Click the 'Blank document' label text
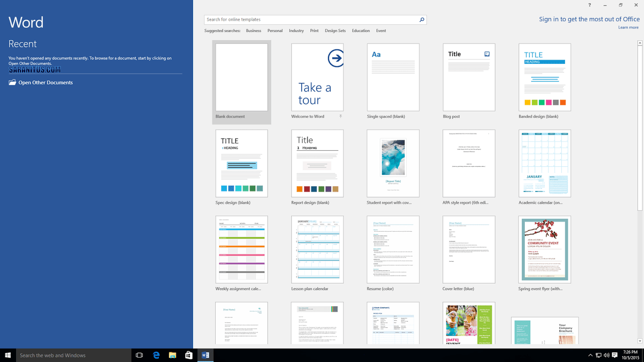Screen dimensions: 644x362 [x=230, y=116]
